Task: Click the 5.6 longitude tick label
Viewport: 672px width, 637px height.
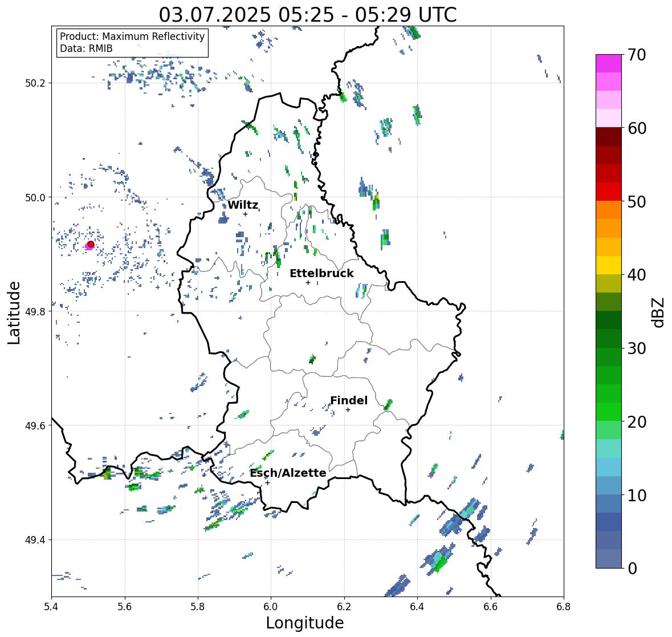Action: (125, 607)
